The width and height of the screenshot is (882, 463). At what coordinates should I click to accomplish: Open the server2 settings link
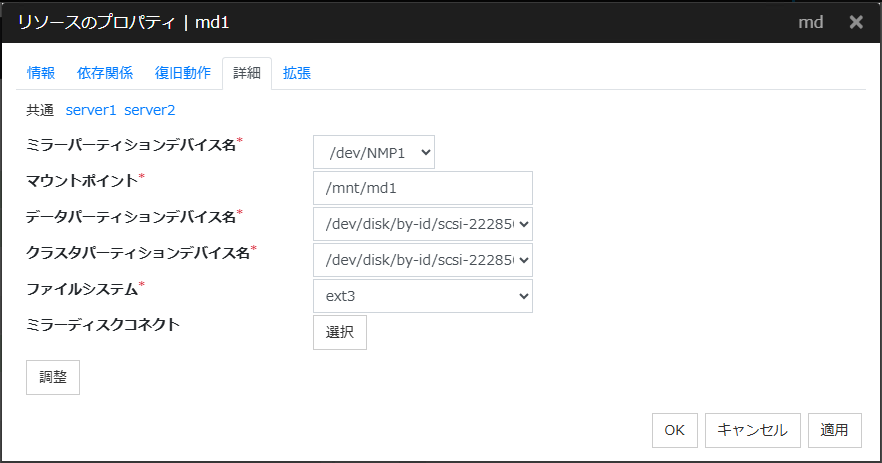coord(150,110)
